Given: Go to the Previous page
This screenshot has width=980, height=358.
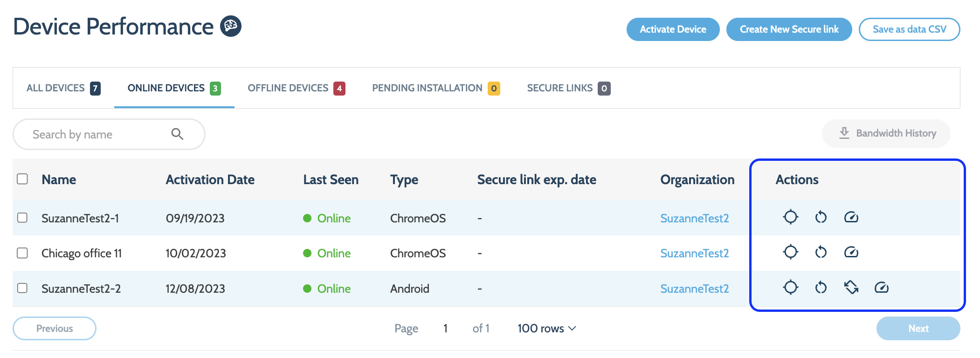Looking at the screenshot, I should click(x=55, y=329).
